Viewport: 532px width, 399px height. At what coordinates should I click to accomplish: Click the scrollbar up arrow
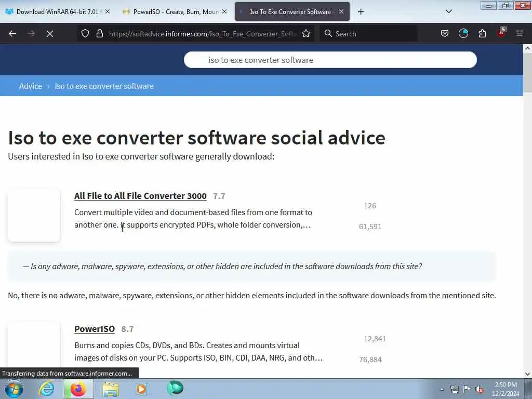[x=527, y=48]
